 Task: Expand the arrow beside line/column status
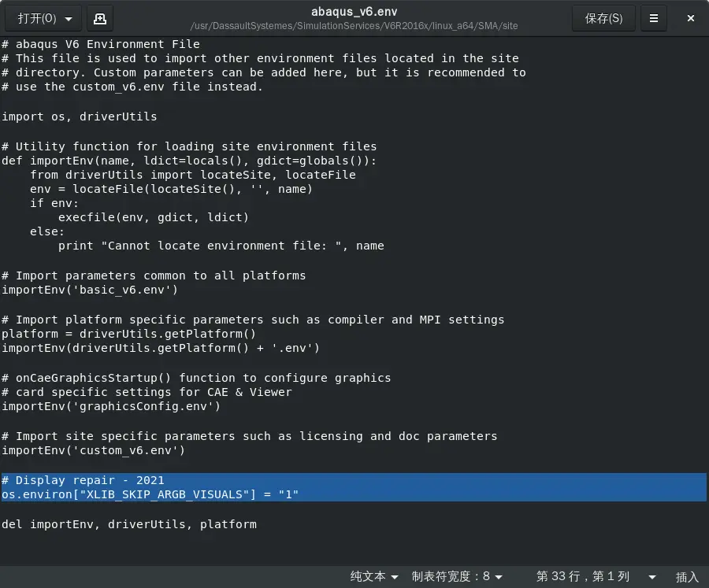click(x=652, y=577)
